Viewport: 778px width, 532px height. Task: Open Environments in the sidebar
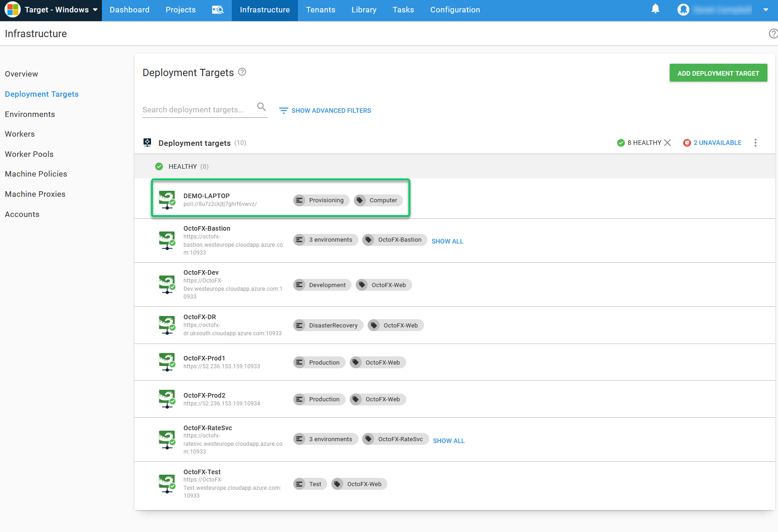(x=30, y=114)
